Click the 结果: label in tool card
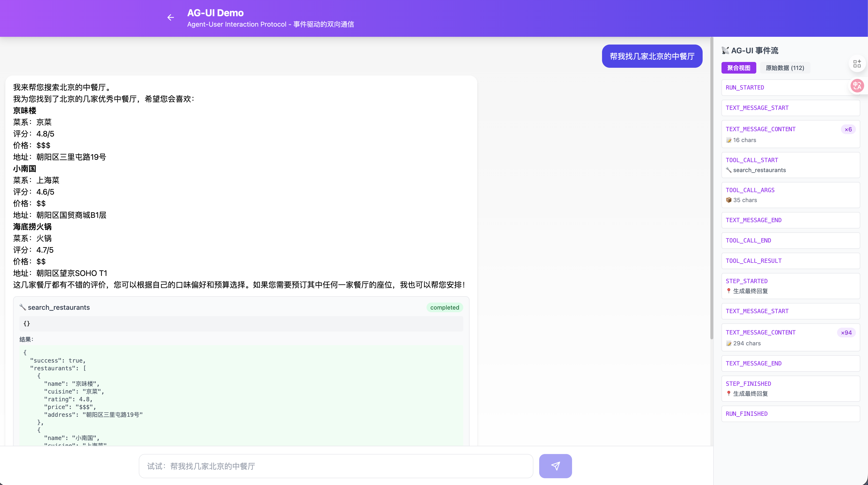This screenshot has width=868, height=485. (26, 339)
